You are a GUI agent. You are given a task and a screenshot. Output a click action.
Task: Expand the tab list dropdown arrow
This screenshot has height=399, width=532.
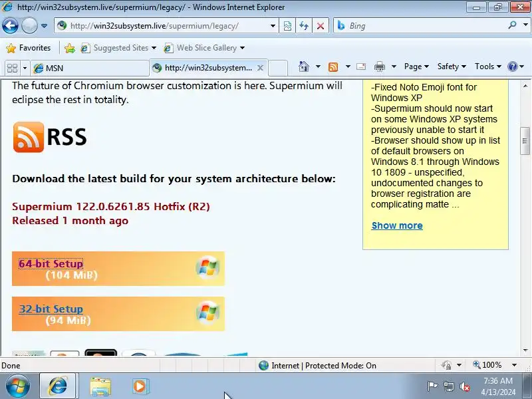pos(25,68)
